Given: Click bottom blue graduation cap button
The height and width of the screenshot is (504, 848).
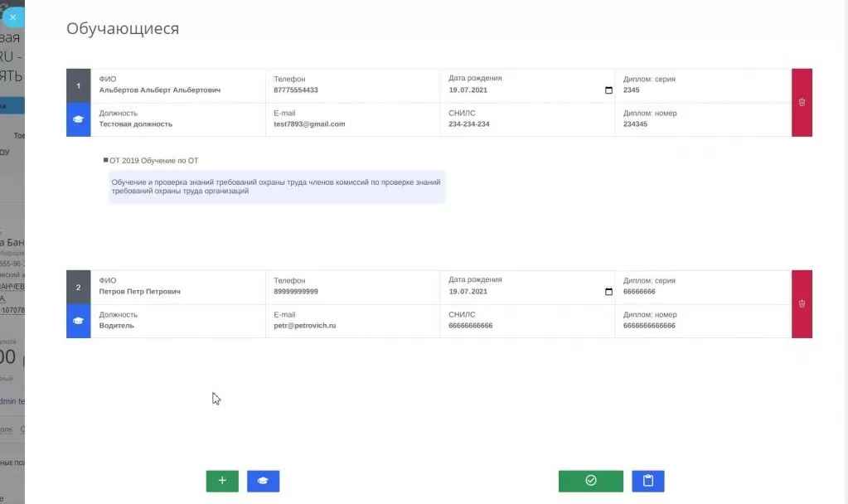Looking at the screenshot, I should 263,481.
